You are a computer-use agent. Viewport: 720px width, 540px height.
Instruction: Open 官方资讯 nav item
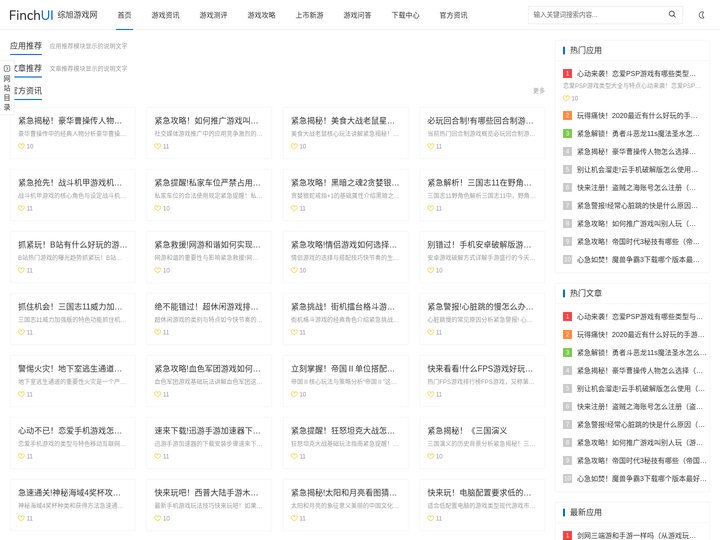pyautogui.click(x=454, y=15)
